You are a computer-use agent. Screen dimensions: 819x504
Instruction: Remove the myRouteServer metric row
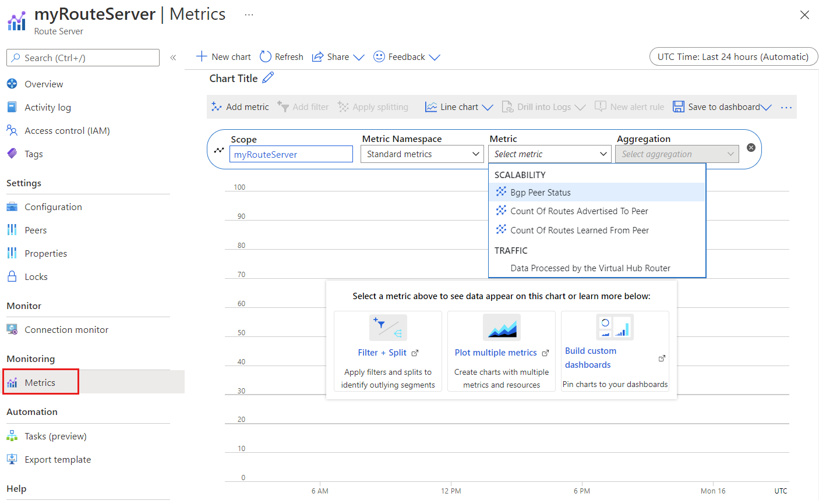(x=751, y=148)
